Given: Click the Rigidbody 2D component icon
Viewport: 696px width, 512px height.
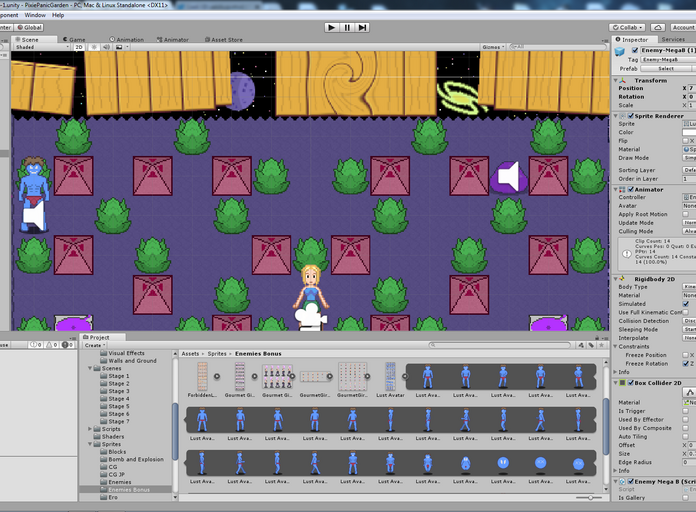Looking at the screenshot, I should tap(623, 279).
